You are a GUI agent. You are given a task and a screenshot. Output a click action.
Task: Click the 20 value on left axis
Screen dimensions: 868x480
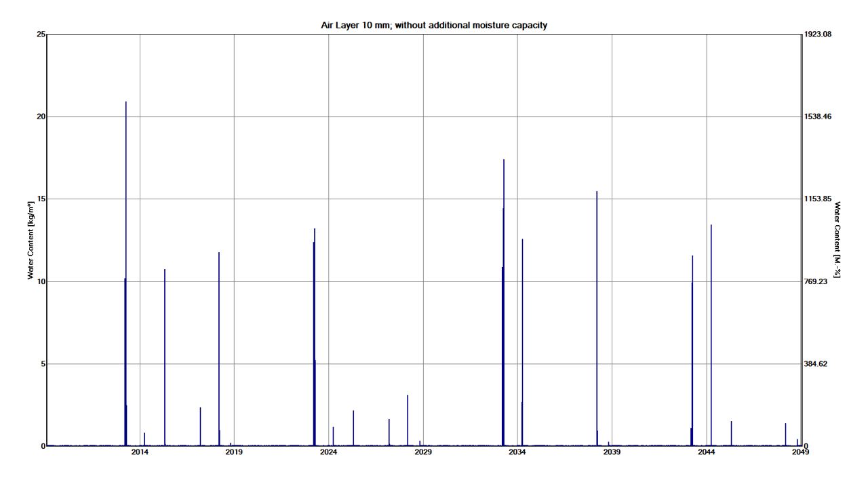coord(41,117)
